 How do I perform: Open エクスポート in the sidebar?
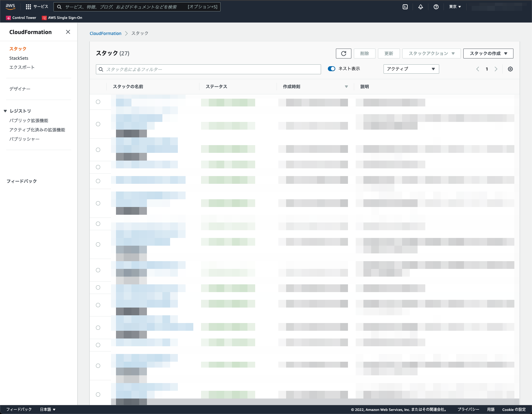point(22,67)
